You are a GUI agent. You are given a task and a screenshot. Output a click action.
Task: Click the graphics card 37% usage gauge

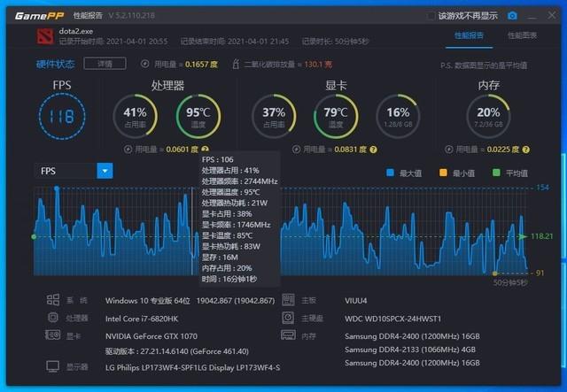click(x=274, y=116)
